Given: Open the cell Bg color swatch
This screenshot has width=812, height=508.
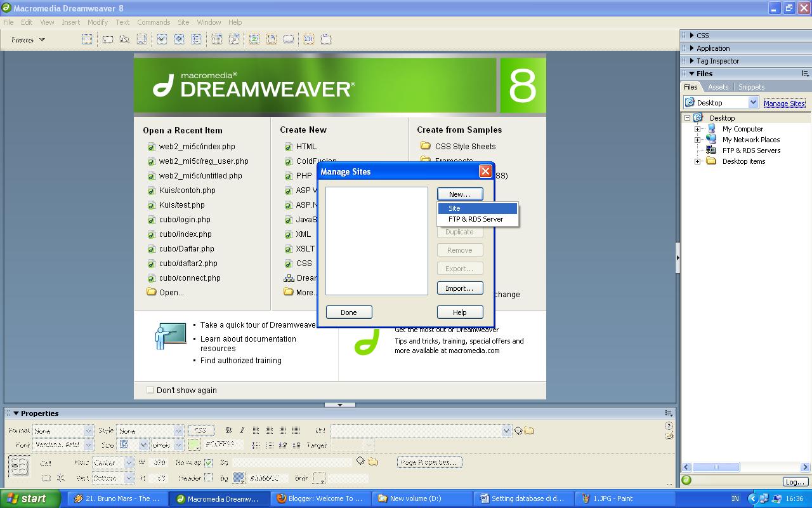Looking at the screenshot, I should [x=239, y=478].
